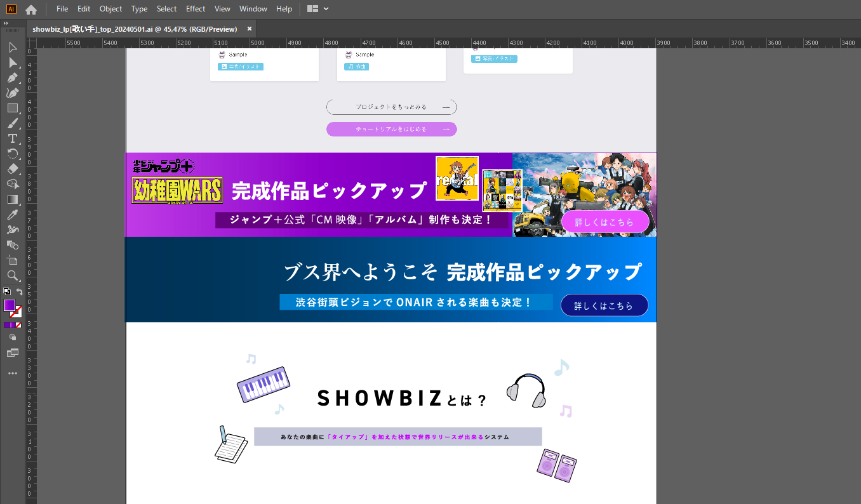The width and height of the screenshot is (861, 504).
Task: Open Edit Toolbar three dots
Action: (x=13, y=374)
